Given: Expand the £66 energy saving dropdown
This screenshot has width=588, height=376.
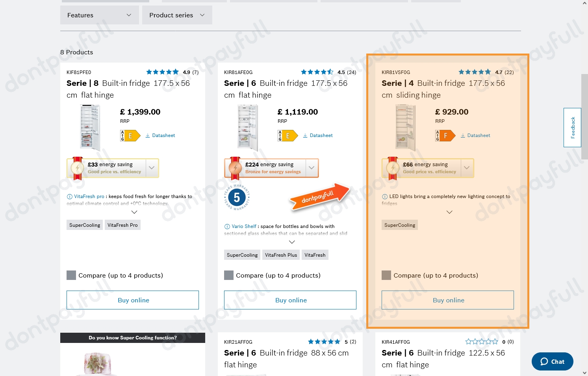Looking at the screenshot, I should pyautogui.click(x=467, y=168).
